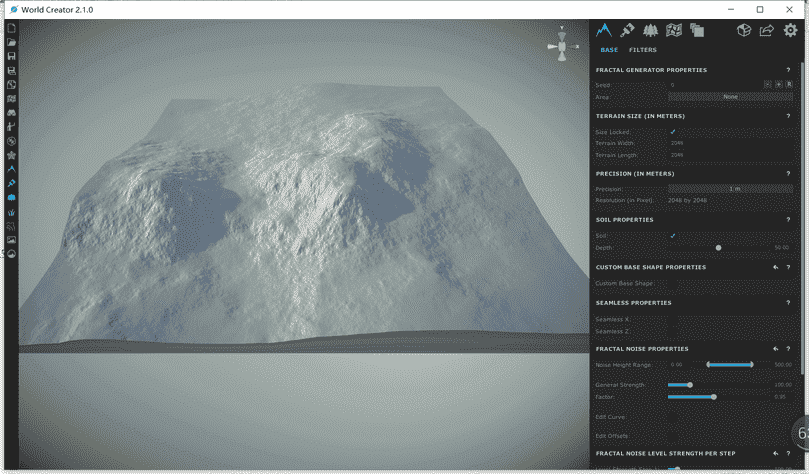This screenshot has height=474, width=809.
Task: Open the Area dropdown showing None
Action: pyautogui.click(x=730, y=97)
